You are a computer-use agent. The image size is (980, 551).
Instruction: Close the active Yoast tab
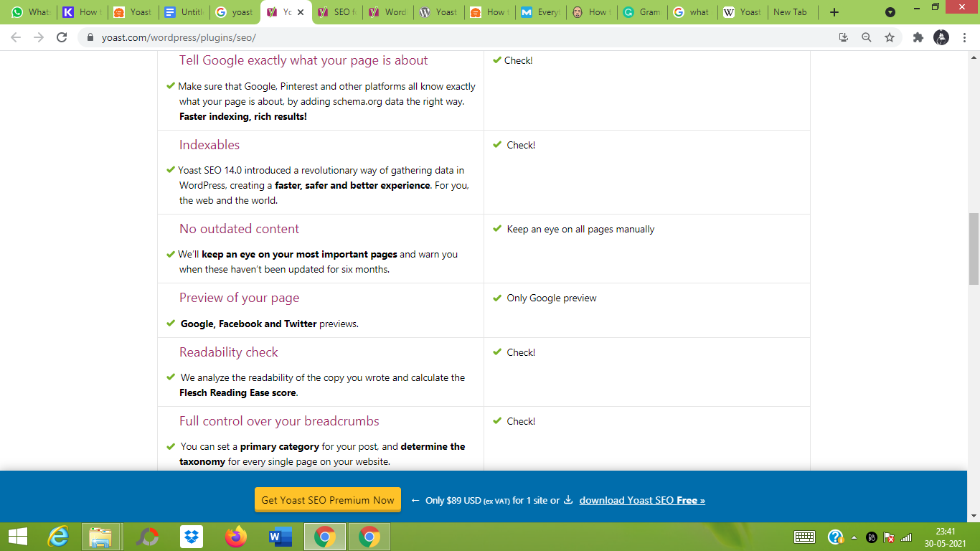[x=301, y=12]
